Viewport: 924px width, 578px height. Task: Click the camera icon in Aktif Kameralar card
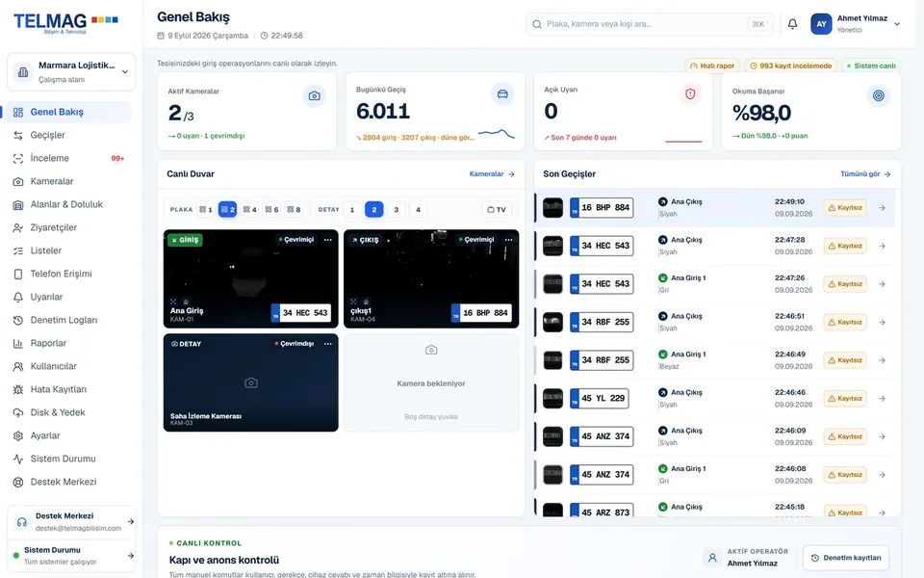click(314, 95)
